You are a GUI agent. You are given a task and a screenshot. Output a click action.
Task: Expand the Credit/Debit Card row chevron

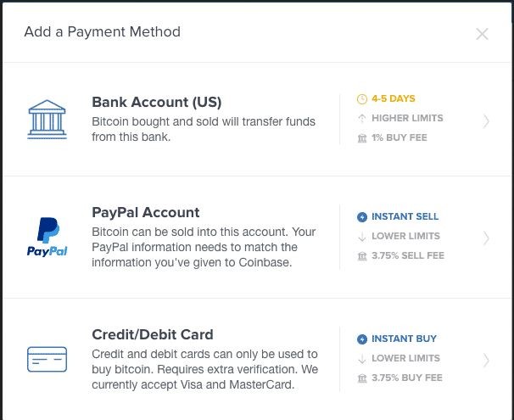486,360
